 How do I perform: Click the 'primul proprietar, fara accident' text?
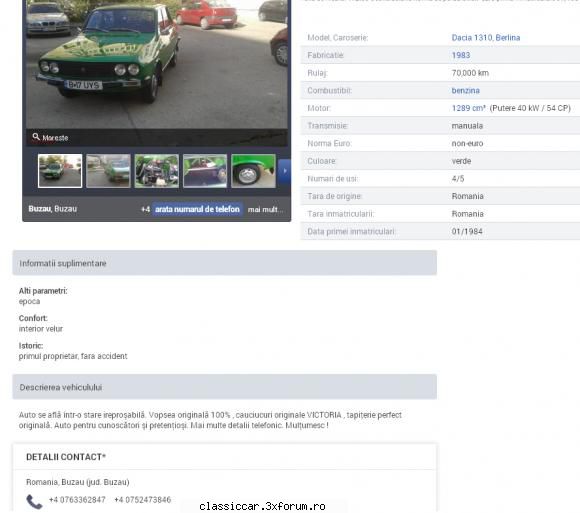coord(73,356)
